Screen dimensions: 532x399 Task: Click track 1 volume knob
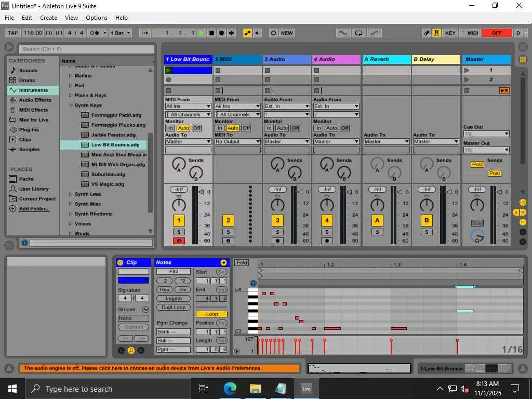point(179,205)
